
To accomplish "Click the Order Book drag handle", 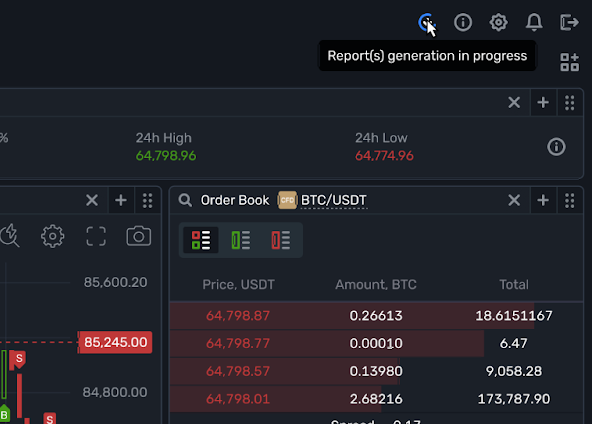I will 570,200.
